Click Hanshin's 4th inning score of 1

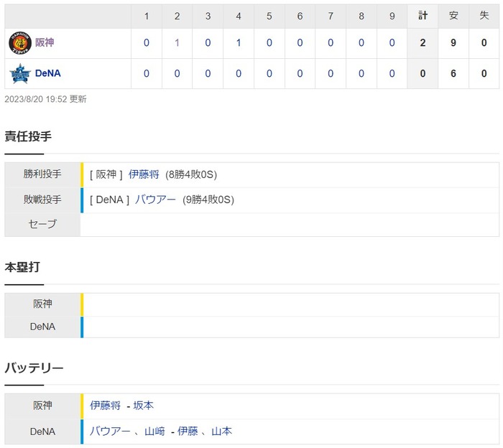point(239,43)
